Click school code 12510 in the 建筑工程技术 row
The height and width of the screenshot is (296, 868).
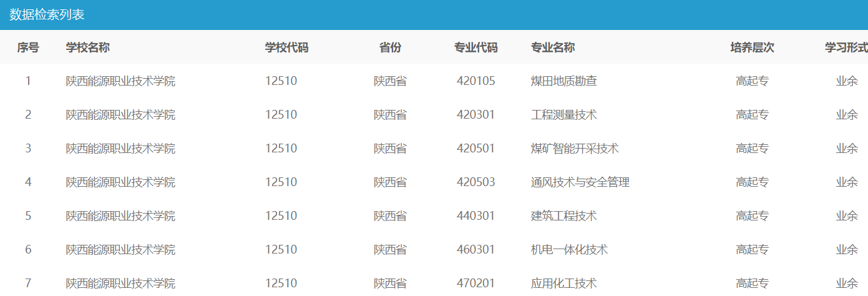281,216
